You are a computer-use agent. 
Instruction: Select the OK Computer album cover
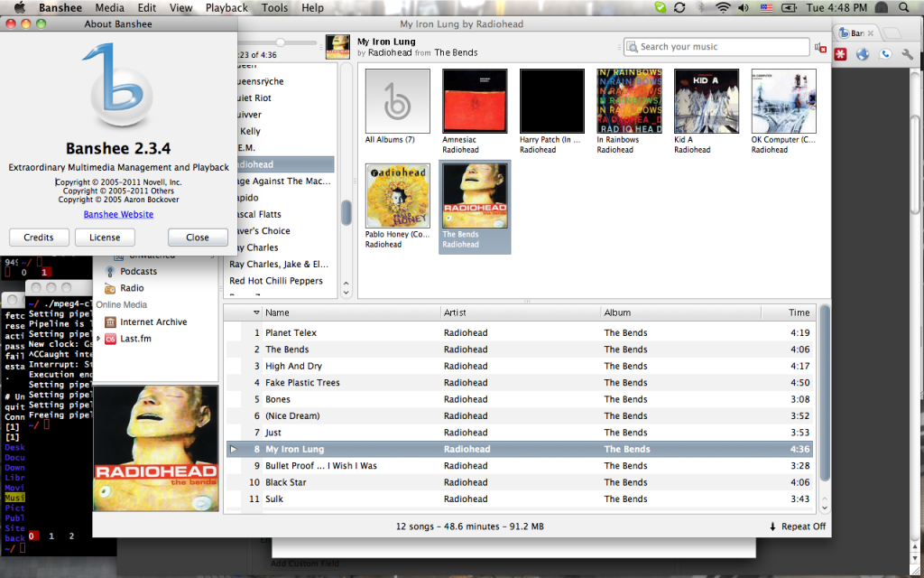click(x=784, y=101)
